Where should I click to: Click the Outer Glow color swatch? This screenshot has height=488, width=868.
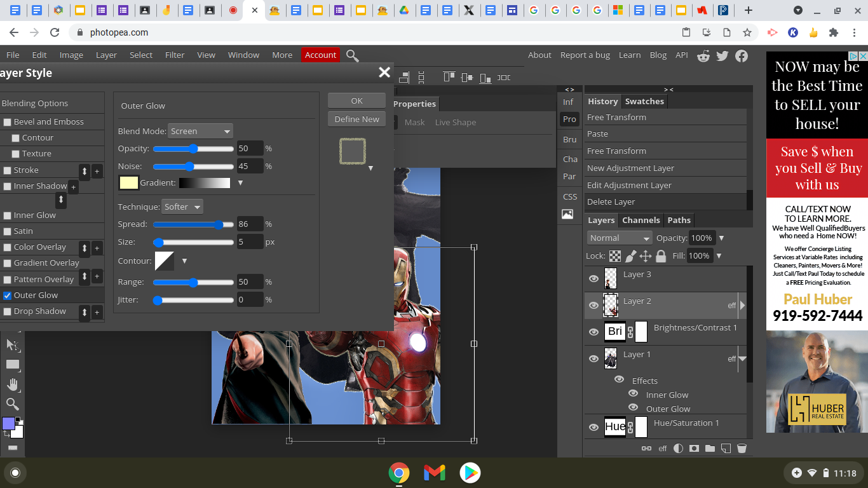click(x=129, y=183)
